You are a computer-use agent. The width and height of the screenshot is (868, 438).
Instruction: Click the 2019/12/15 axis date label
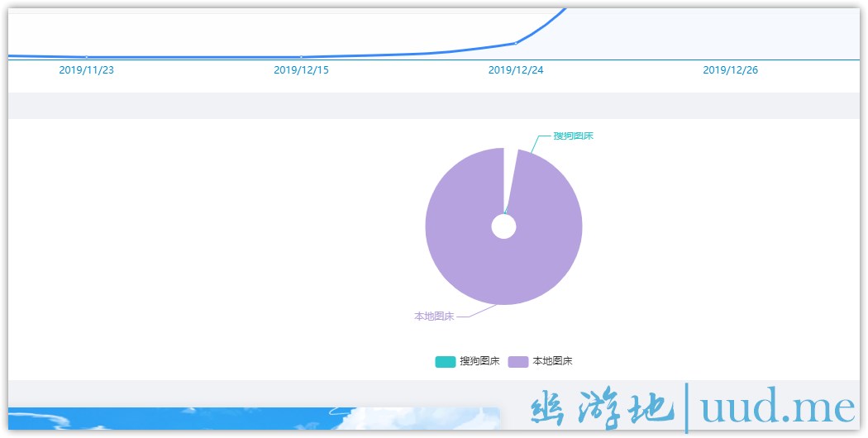[x=301, y=70]
